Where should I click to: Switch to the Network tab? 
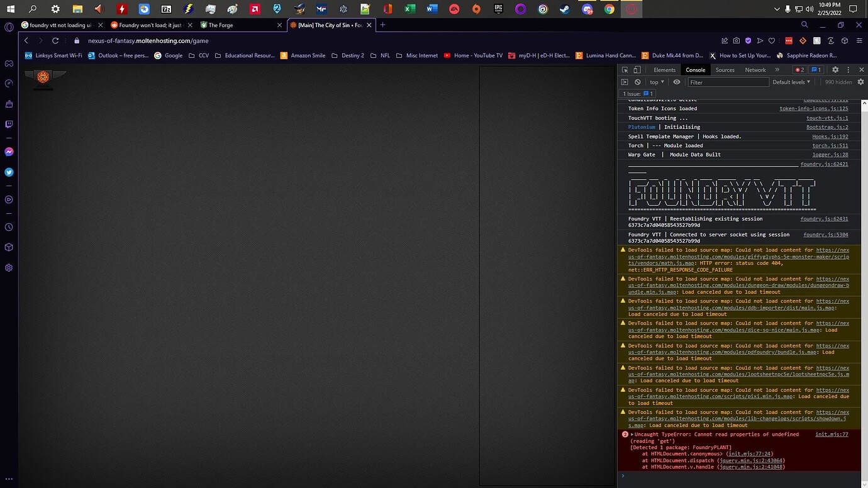(755, 70)
